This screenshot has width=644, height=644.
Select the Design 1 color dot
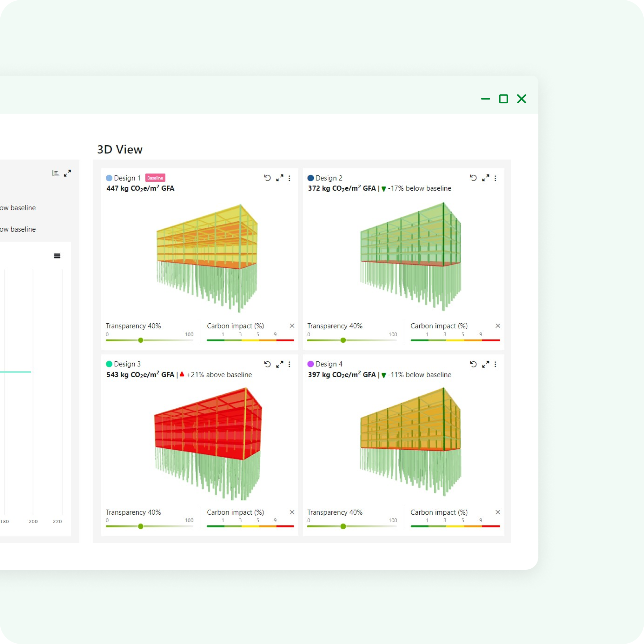coord(109,178)
